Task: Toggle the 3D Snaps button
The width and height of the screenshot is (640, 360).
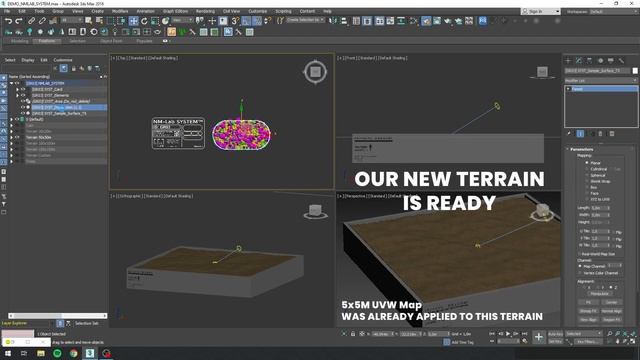Action: [x=236, y=21]
